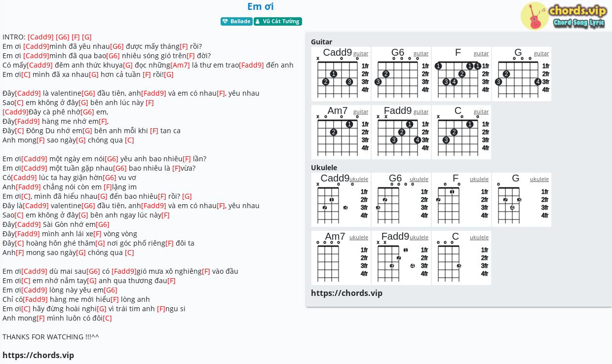The height and width of the screenshot is (364, 612).
Task: View the Am7 guitar chord diagram
Action: (x=341, y=132)
